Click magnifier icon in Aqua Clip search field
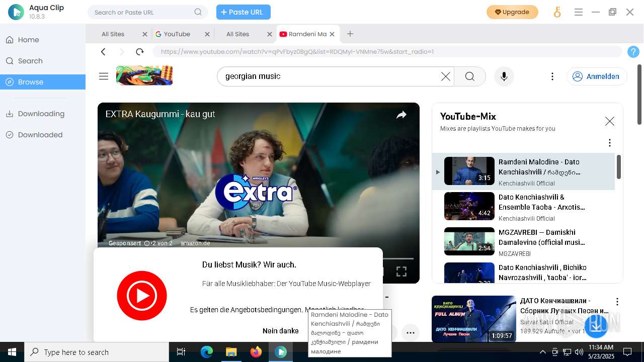 point(198,12)
